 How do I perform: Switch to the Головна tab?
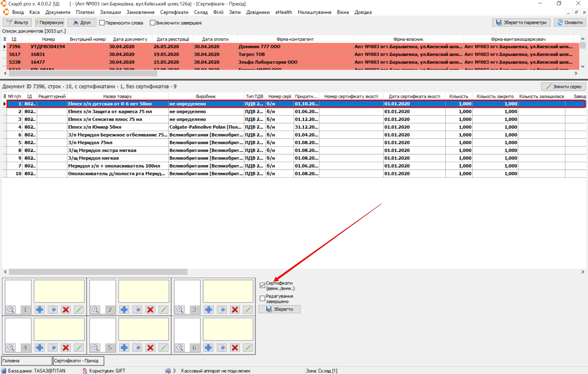coord(26,361)
